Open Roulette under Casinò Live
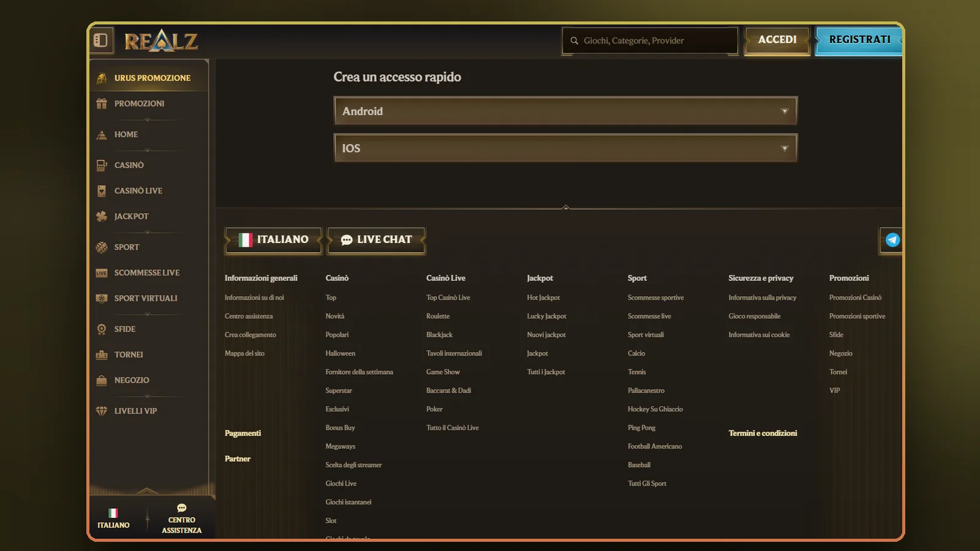This screenshot has width=980, height=551. pos(438,317)
